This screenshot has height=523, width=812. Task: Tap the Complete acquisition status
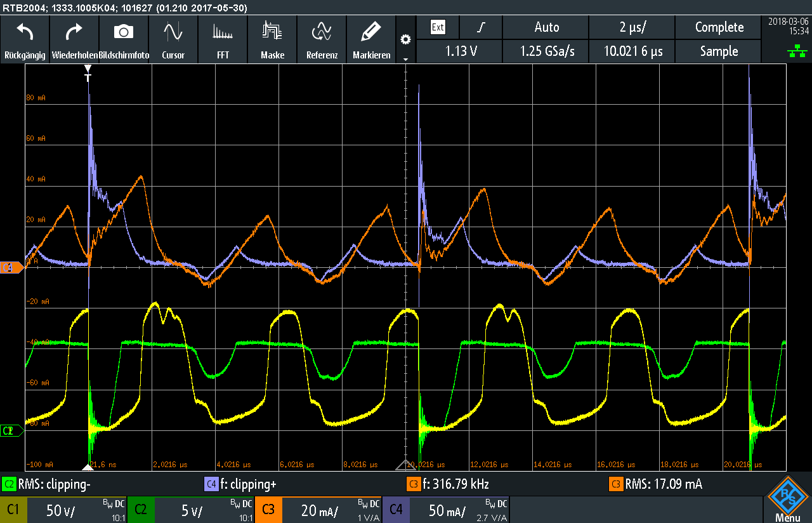click(719, 27)
